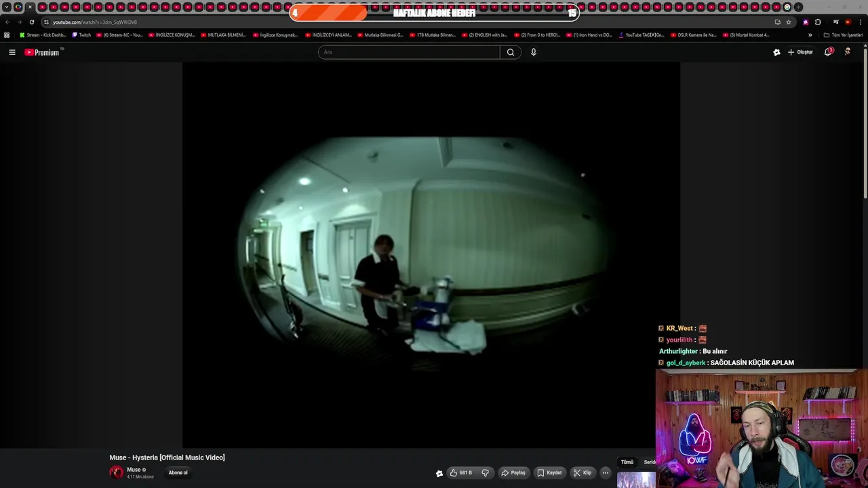Save the video with Kaydet button
Screen dimensions: 868x488
(x=549, y=472)
